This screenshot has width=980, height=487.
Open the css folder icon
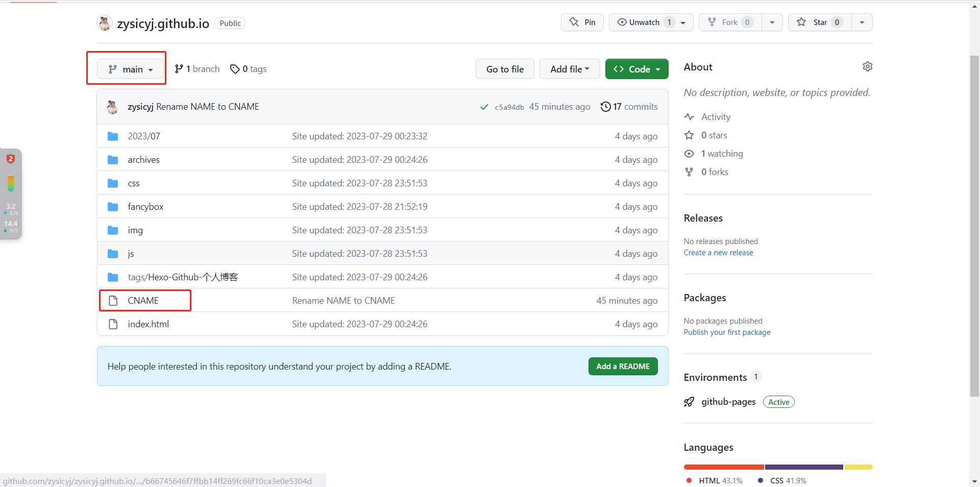coord(113,183)
